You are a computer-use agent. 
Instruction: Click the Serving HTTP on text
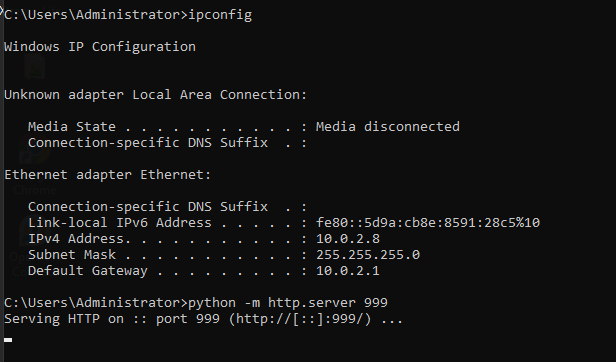(64, 319)
